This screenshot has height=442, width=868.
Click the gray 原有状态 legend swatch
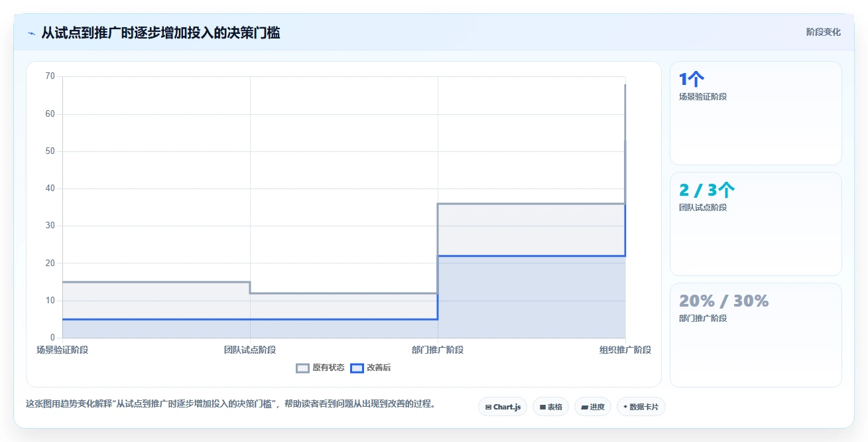click(302, 368)
